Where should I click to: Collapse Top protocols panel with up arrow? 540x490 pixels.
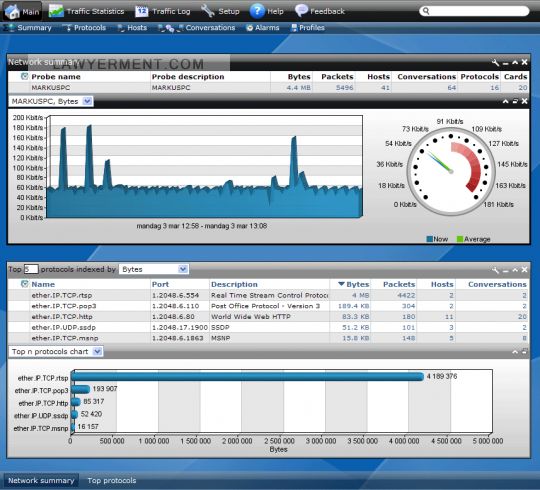click(515, 270)
